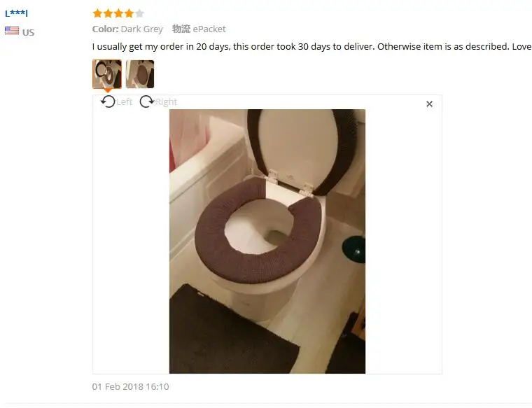Click the second orange rating star
The width and height of the screenshot is (532, 408).
[x=108, y=13]
